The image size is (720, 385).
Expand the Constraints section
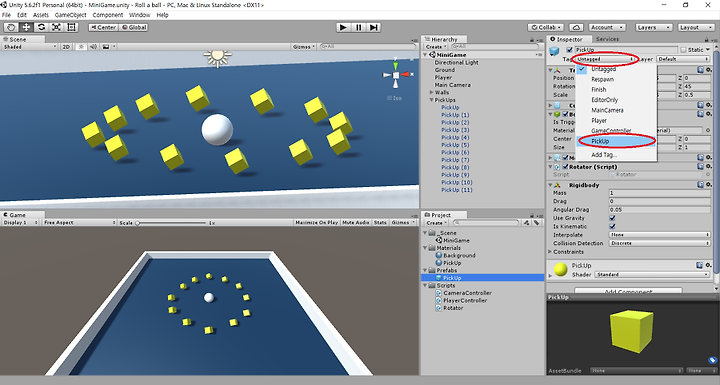(550, 251)
